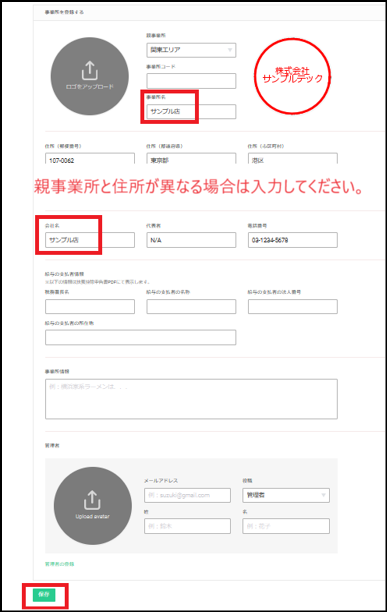The image size is (387, 612).
Task: Open the 関東エリア parent office dropdown
Action: 191,50
